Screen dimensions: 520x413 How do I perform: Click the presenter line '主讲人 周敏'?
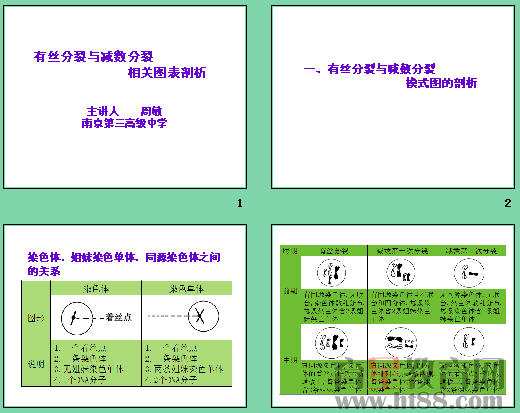124,111
